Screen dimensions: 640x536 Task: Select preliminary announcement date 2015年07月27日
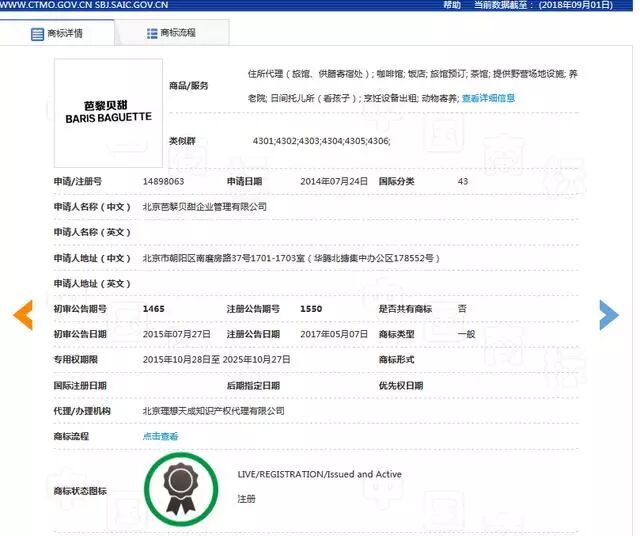click(x=177, y=334)
